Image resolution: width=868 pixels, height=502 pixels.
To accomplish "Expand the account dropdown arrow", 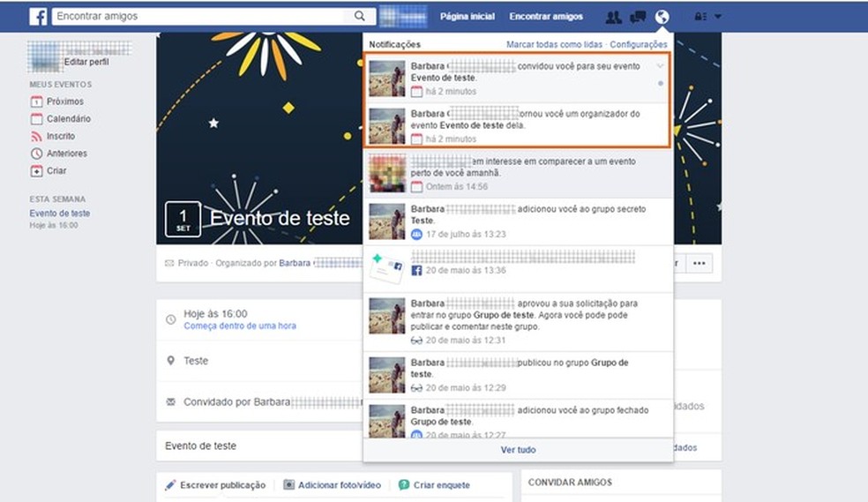I will click(718, 17).
